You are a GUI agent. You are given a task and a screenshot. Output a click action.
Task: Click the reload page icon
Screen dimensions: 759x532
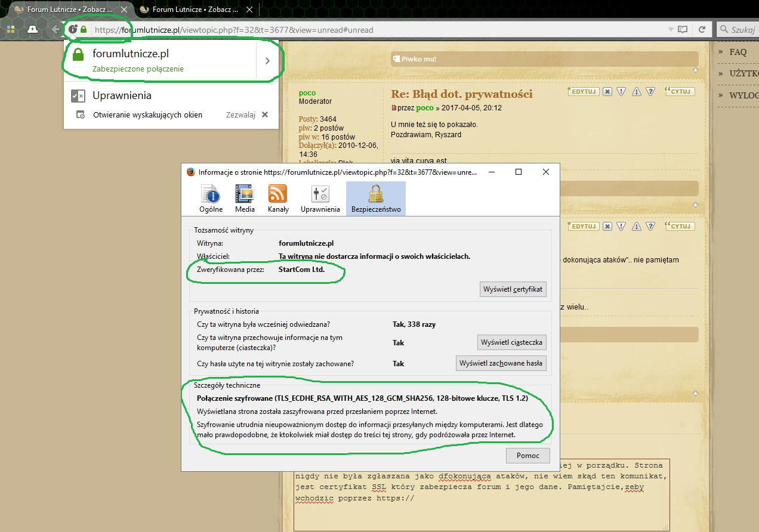[x=702, y=29]
